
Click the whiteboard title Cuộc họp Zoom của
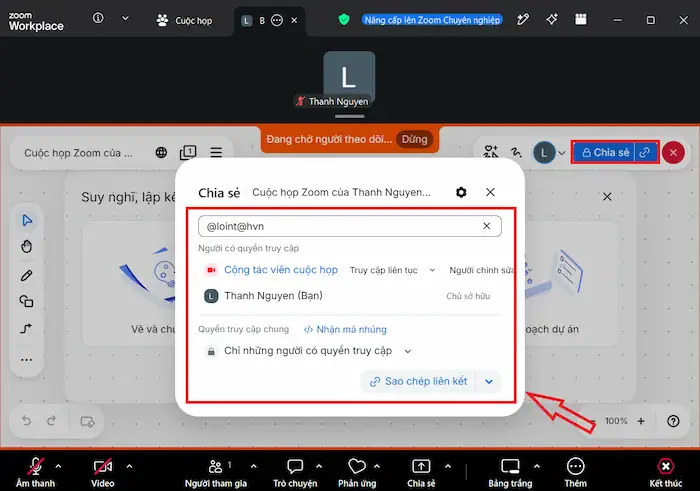(79, 153)
